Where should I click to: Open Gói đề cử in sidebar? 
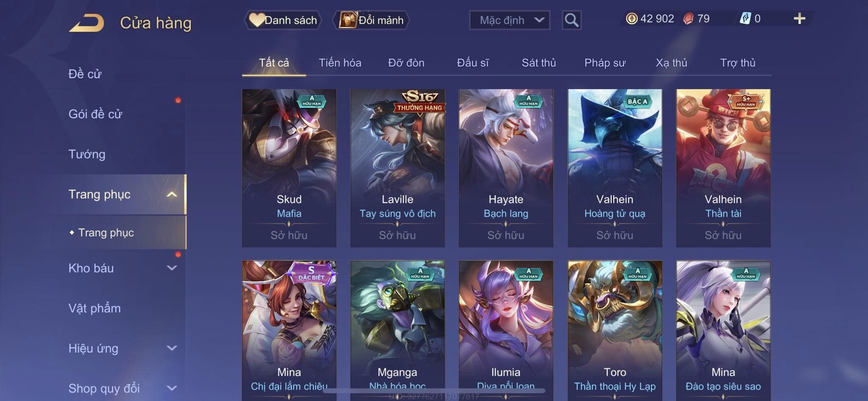[95, 114]
